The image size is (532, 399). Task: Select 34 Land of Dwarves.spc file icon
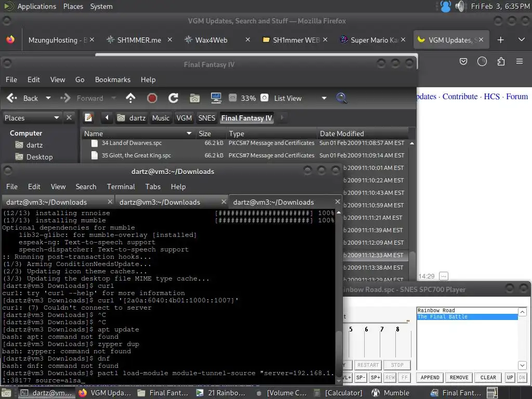(95, 143)
